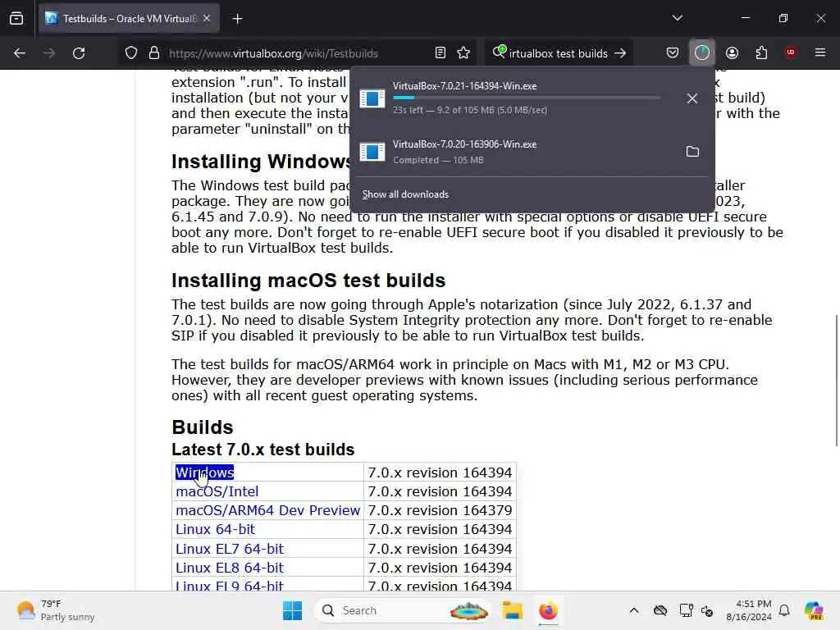Show hidden system tray icons chevron

[634, 610]
